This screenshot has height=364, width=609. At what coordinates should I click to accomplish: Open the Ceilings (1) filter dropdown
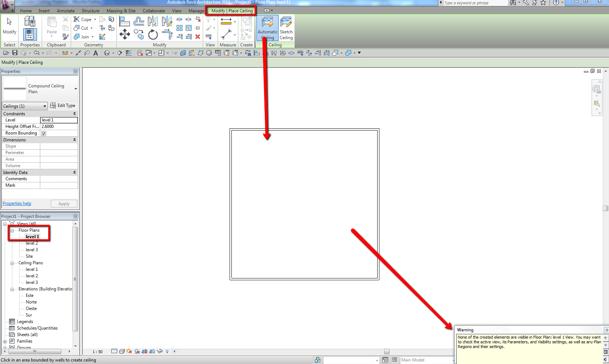pos(25,106)
